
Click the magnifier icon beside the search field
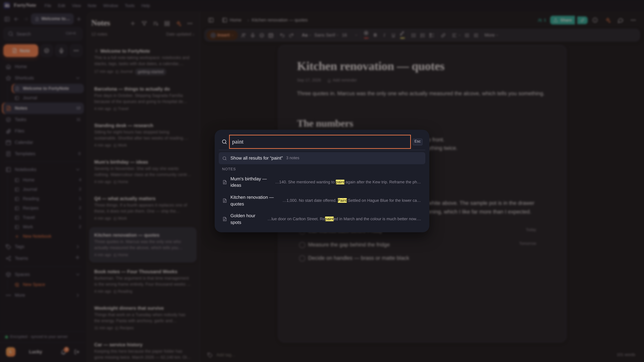(224, 142)
